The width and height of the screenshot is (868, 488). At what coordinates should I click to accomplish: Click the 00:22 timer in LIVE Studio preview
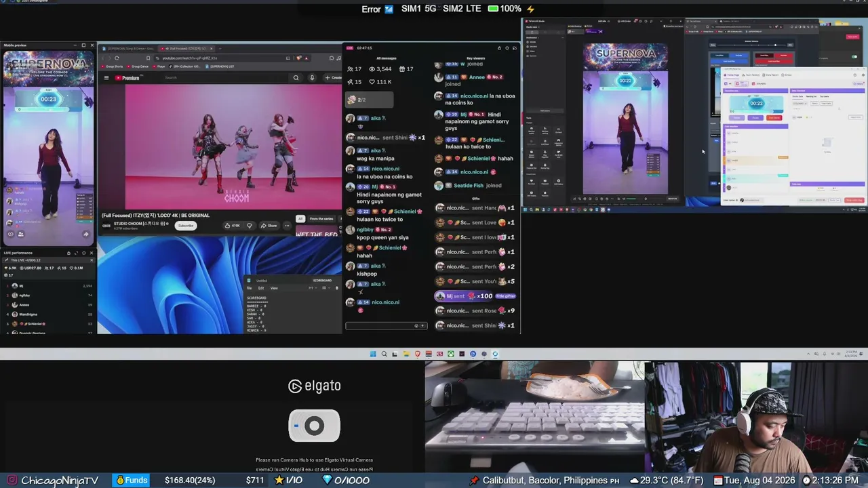click(x=625, y=81)
